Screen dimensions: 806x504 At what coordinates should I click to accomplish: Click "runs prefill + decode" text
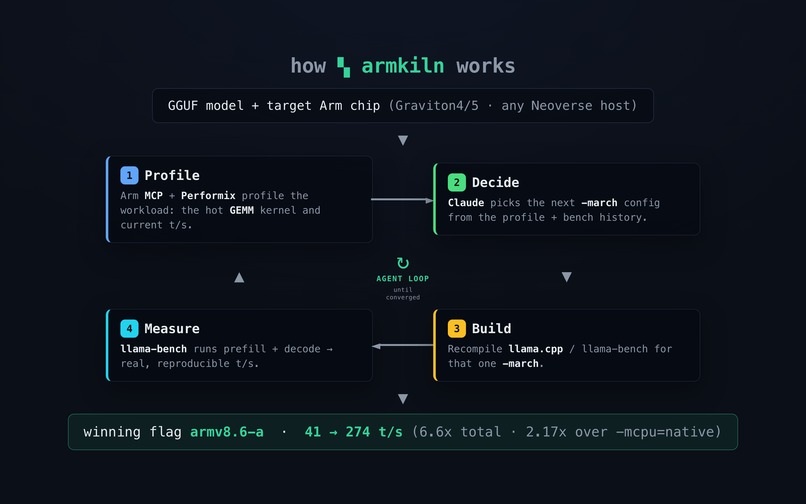point(257,349)
